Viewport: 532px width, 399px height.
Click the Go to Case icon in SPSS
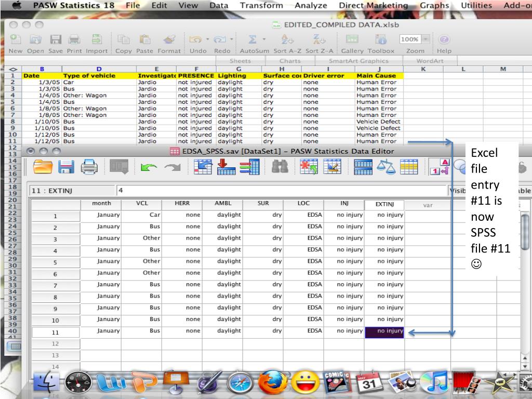[x=203, y=167]
